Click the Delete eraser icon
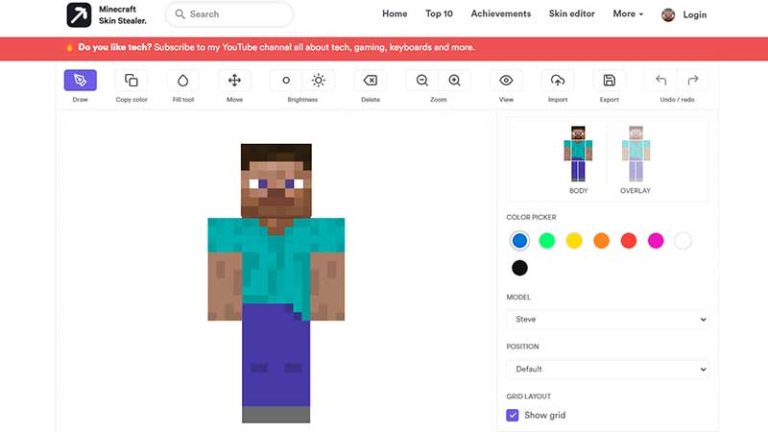The height and width of the screenshot is (432, 768). [x=370, y=81]
